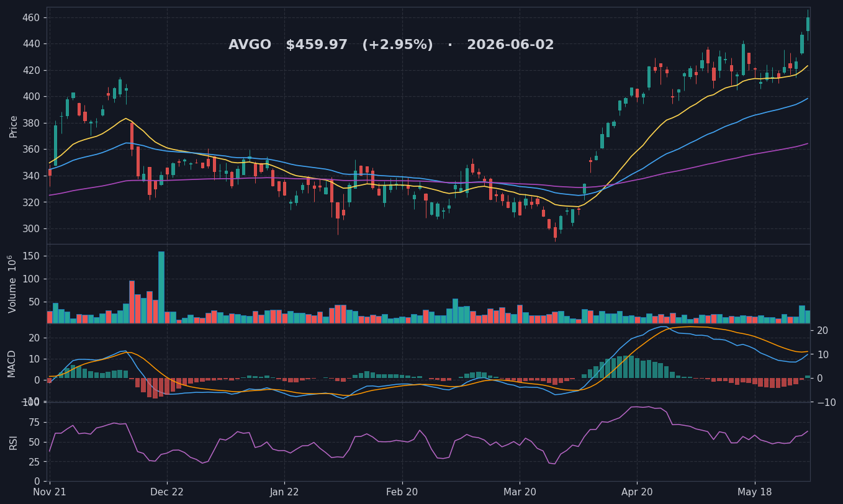Click the Apr 20 date tick label
The width and height of the screenshot is (843, 504).
tap(637, 492)
